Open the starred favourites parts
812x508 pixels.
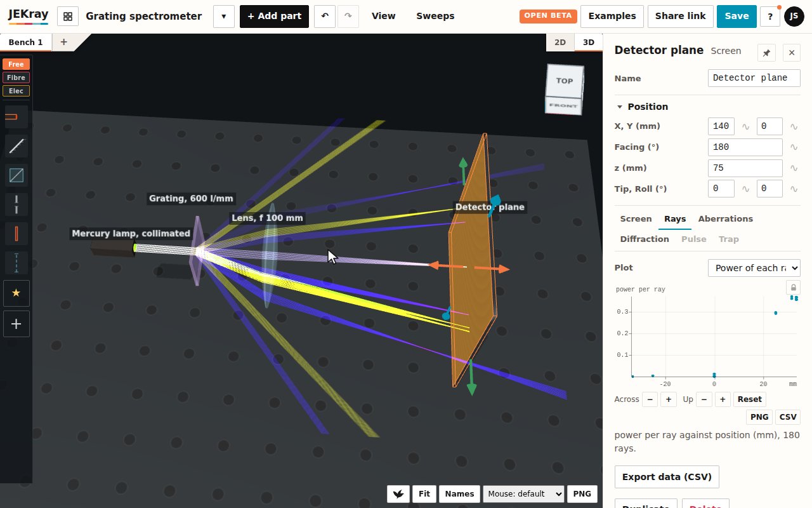16,293
